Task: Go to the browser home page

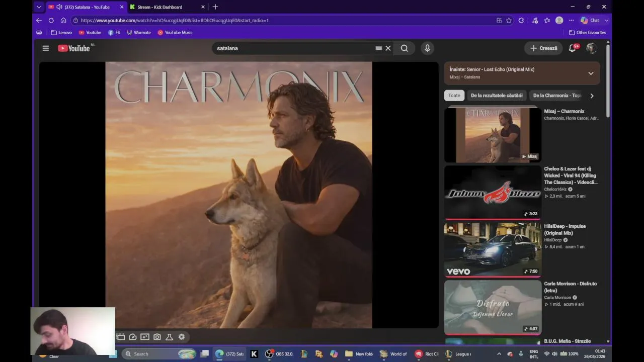Action: tap(63, 21)
